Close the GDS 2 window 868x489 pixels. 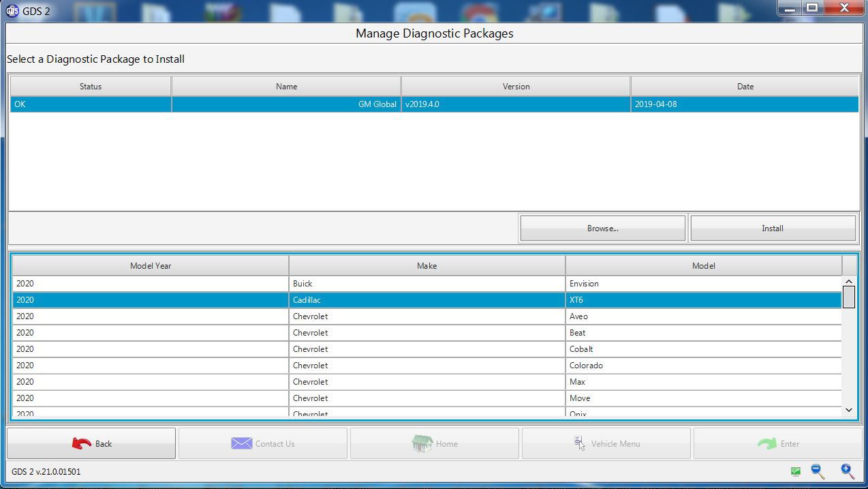click(844, 8)
